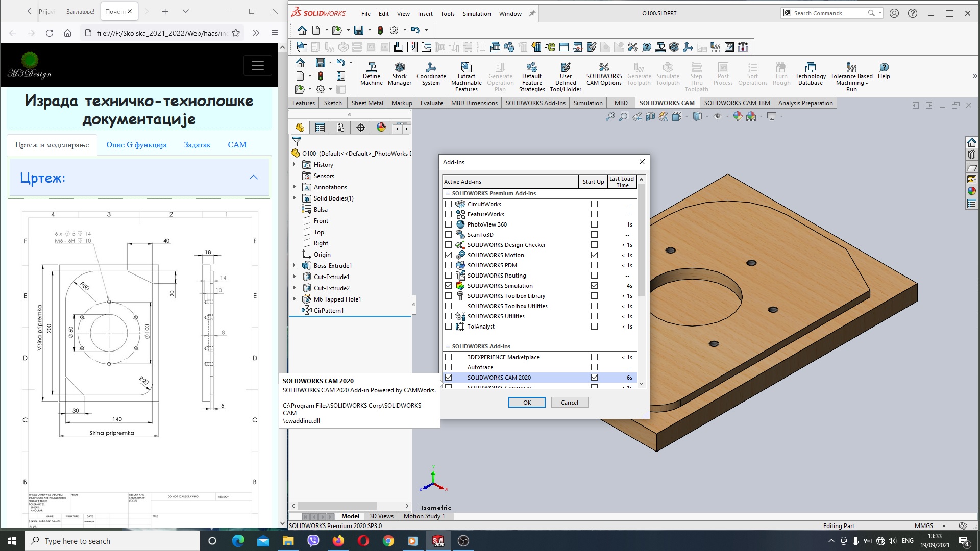Open Default Feature Strategies

[532, 78]
